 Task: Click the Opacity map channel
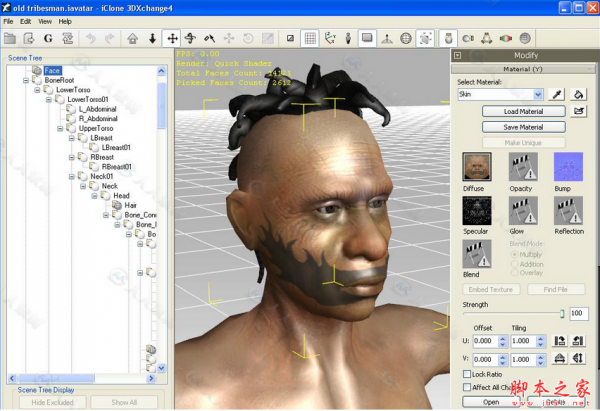(522, 167)
